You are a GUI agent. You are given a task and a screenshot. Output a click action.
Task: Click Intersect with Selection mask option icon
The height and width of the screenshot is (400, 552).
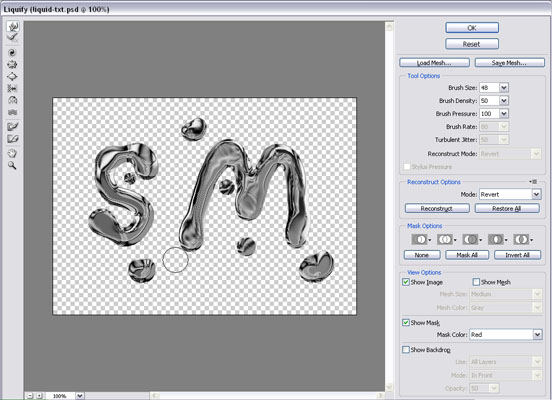pyautogui.click(x=497, y=240)
